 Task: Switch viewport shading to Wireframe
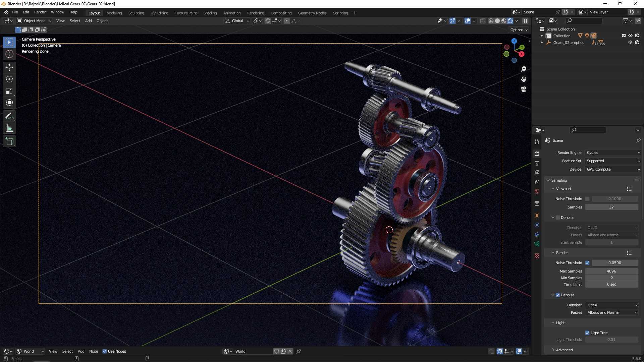pyautogui.click(x=491, y=21)
